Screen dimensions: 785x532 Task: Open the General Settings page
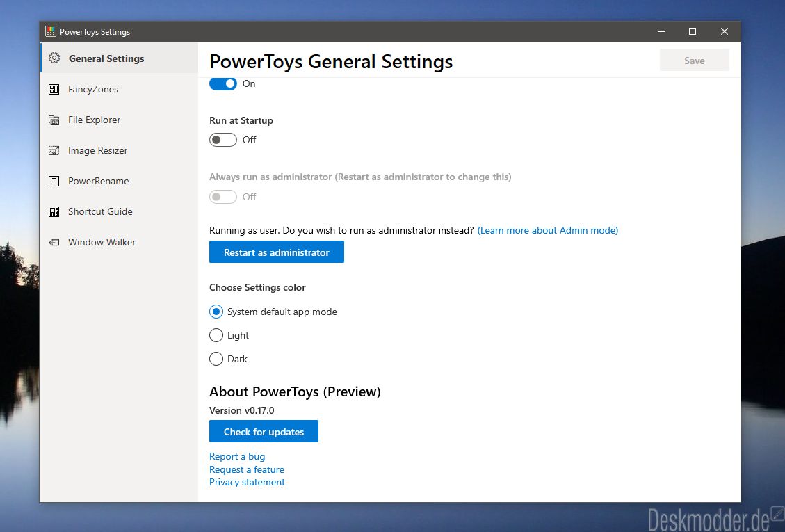pos(119,58)
